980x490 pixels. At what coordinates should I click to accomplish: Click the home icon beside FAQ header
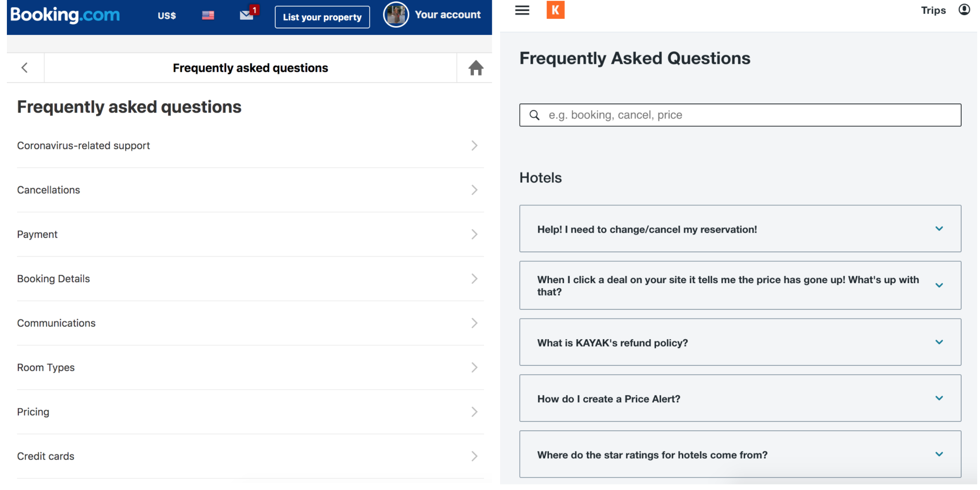click(x=476, y=68)
